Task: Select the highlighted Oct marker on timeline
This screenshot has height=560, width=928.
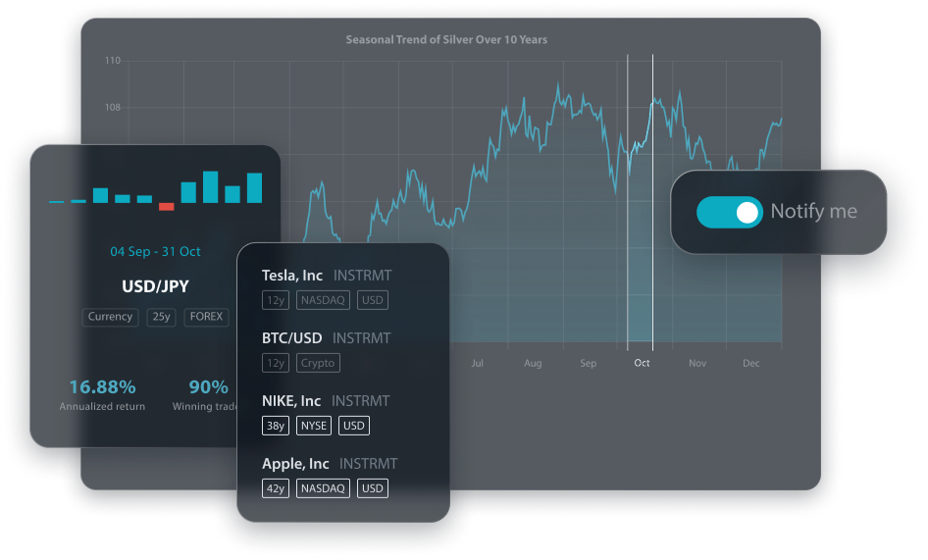Action: (x=642, y=363)
